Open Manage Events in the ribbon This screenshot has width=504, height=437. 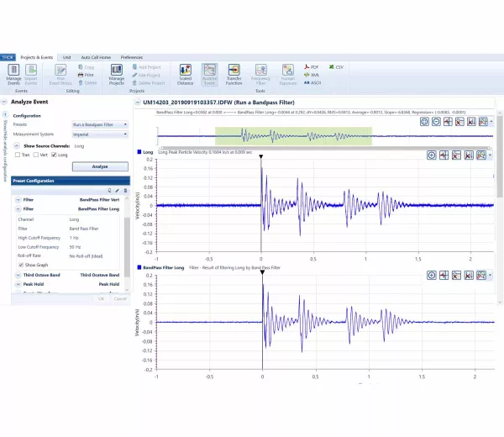point(13,75)
